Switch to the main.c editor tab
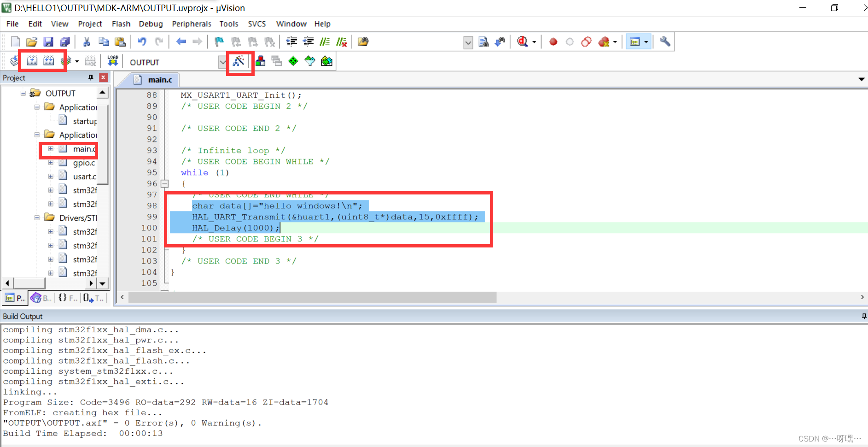This screenshot has height=447, width=868. (154, 80)
